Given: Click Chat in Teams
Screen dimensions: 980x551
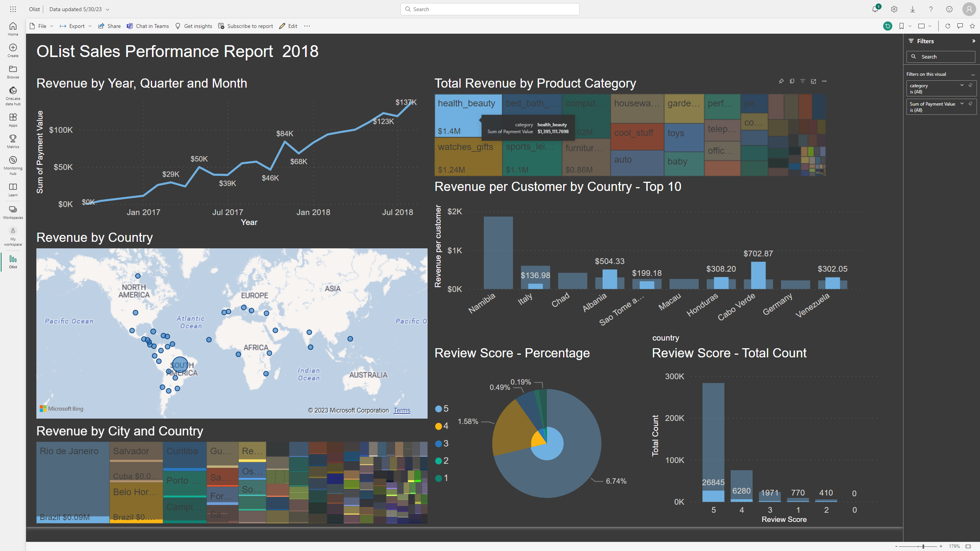Looking at the screenshot, I should [x=148, y=26].
